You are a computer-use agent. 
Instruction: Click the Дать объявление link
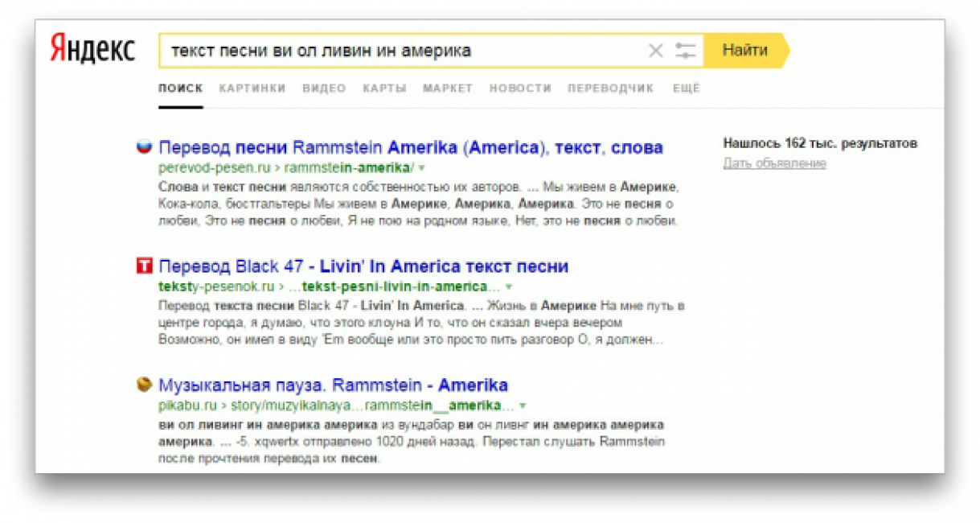pyautogui.click(x=774, y=163)
